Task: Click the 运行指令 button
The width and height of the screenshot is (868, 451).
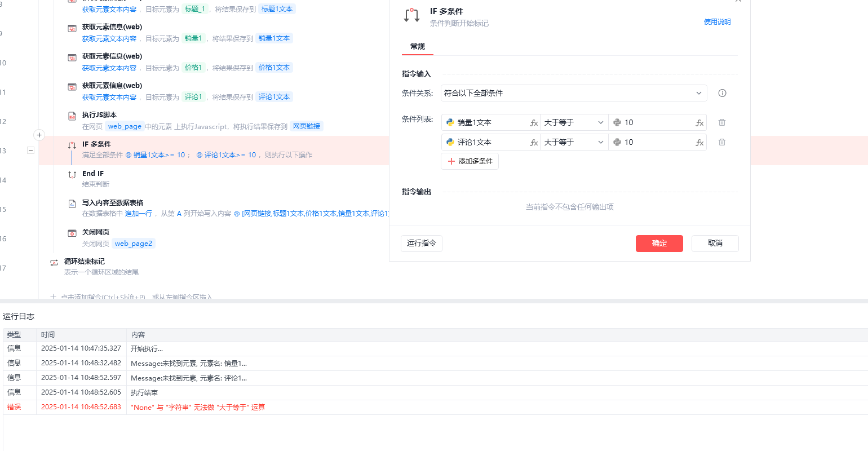Action: [x=422, y=243]
